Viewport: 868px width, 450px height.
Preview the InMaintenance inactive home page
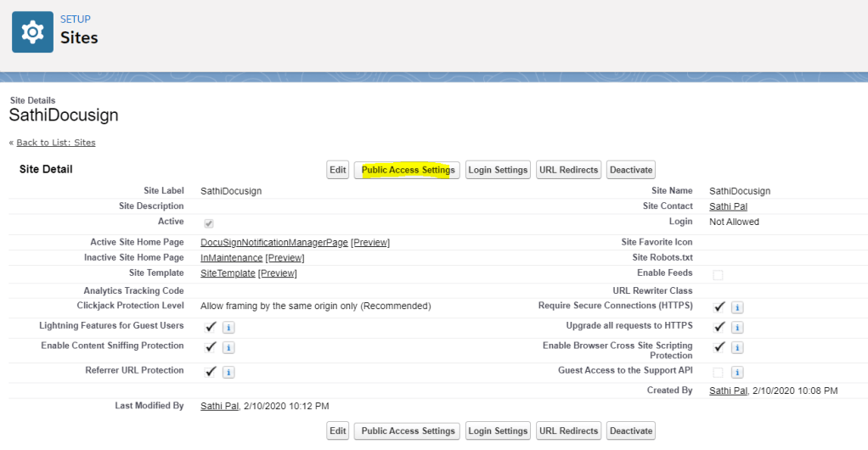point(285,258)
